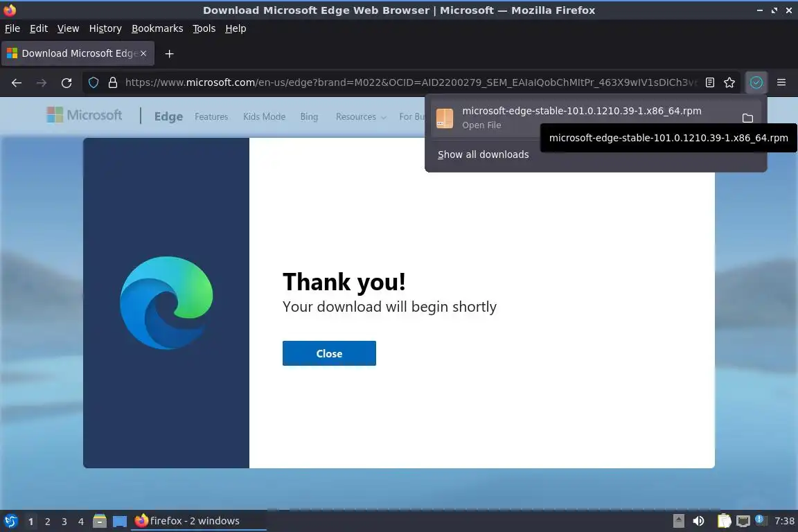The height and width of the screenshot is (532, 798).
Task: Open the taskbar start menu icon
Action: tap(10, 521)
